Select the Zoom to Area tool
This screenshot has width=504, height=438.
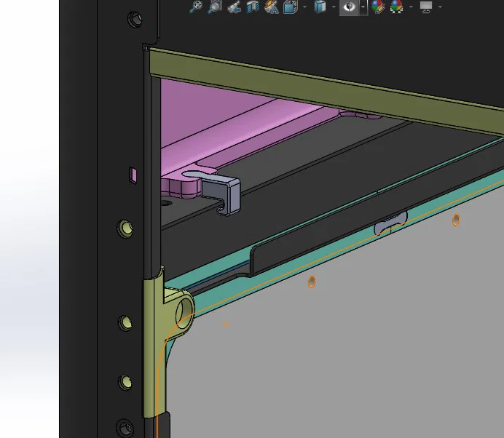coord(215,7)
